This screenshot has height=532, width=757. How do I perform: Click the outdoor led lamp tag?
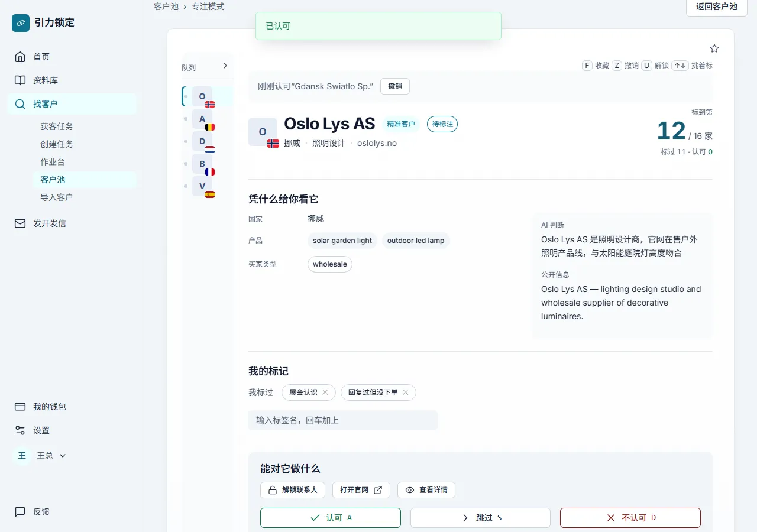click(416, 241)
